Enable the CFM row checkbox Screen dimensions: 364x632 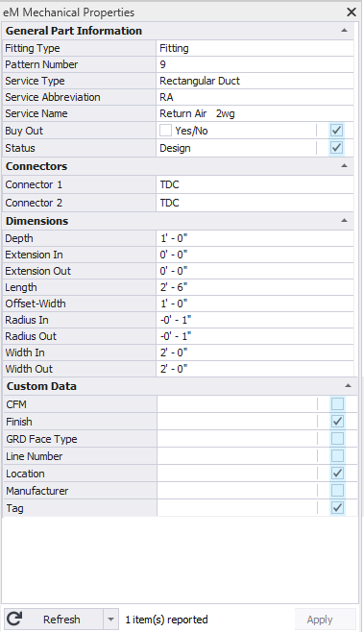337,403
